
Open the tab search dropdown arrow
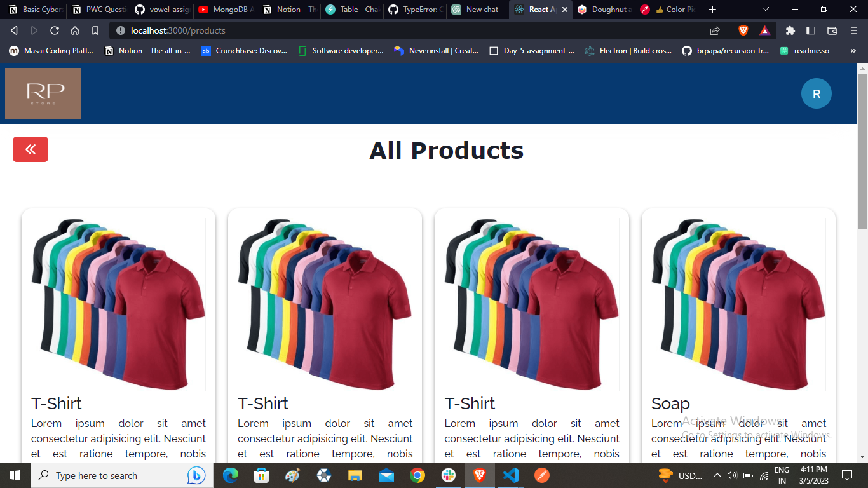point(765,10)
